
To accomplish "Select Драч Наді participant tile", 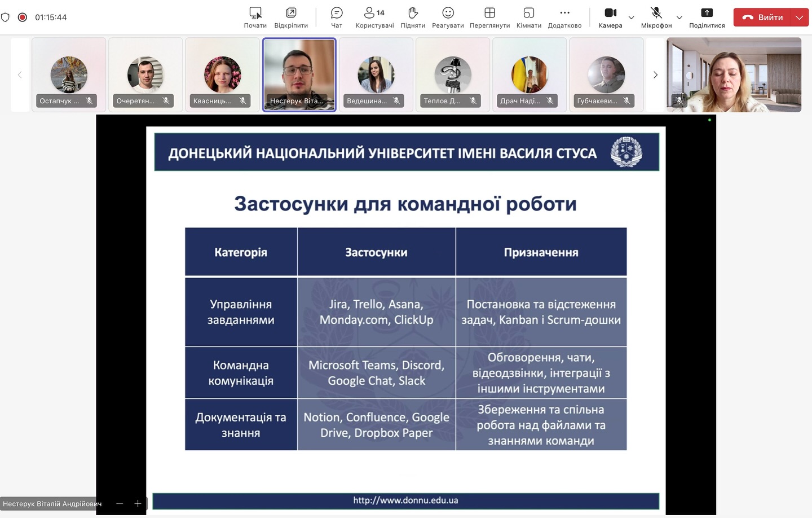I will click(529, 74).
